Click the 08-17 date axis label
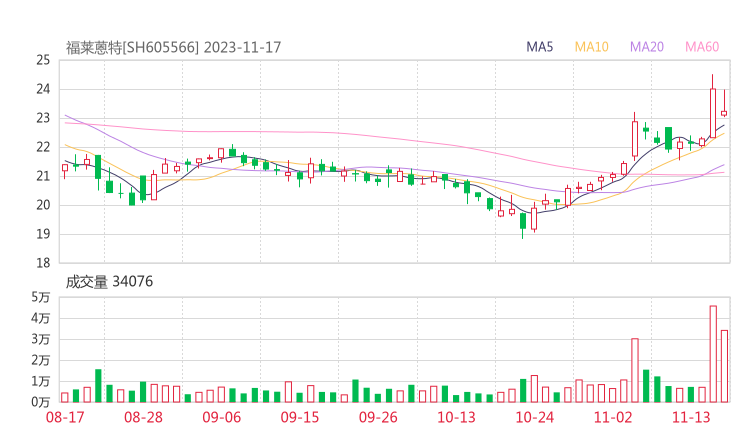The width and height of the screenshot is (740, 440). (x=65, y=417)
